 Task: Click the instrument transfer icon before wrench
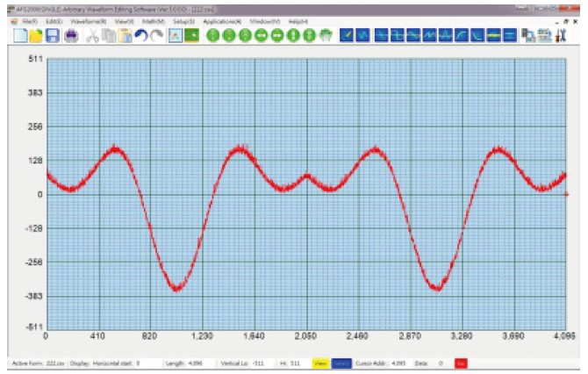pos(544,36)
